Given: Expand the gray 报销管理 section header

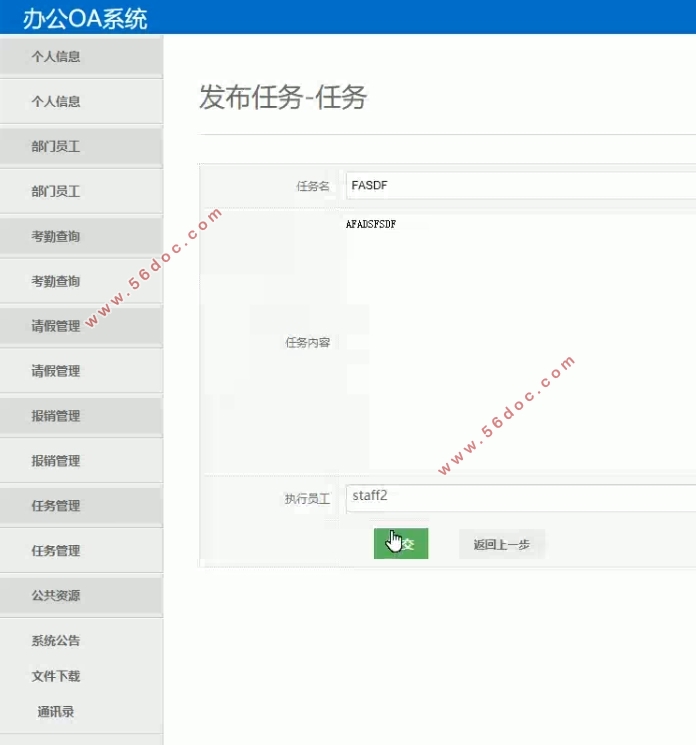Looking at the screenshot, I should click(81, 416).
